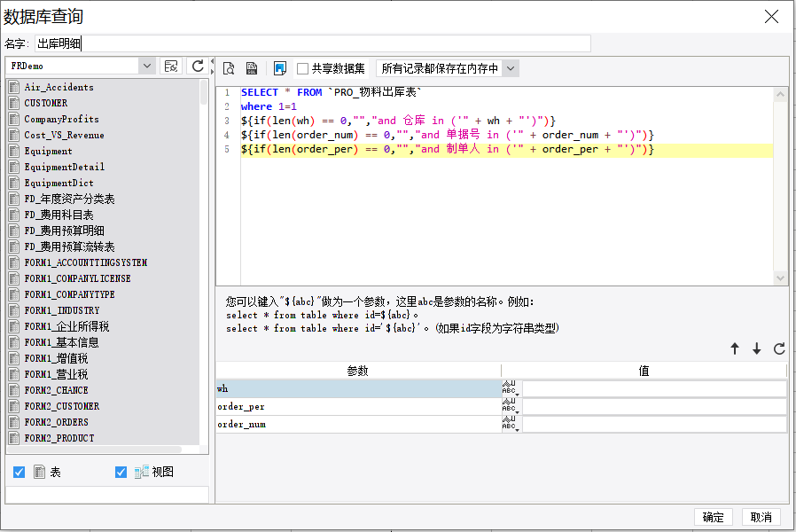This screenshot has height=532, width=796.
Task: Click the 取消 button
Action: pyautogui.click(x=761, y=517)
